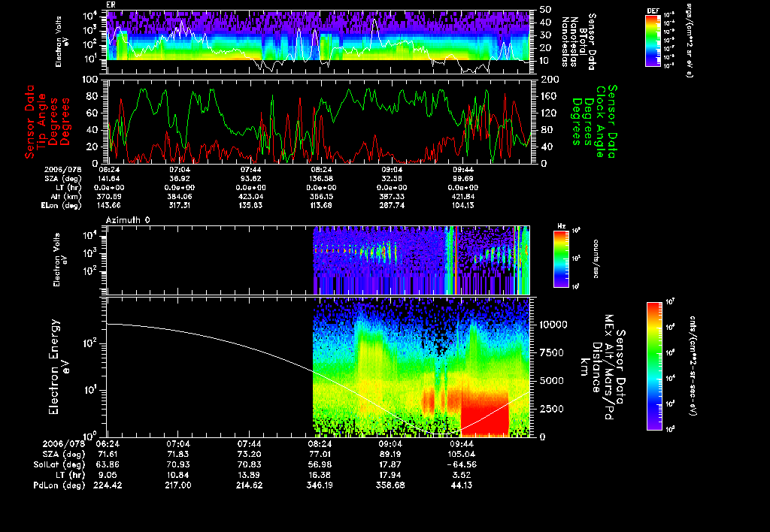Click the 'BTotal Nanoteslas' axis label

pyautogui.click(x=574, y=41)
